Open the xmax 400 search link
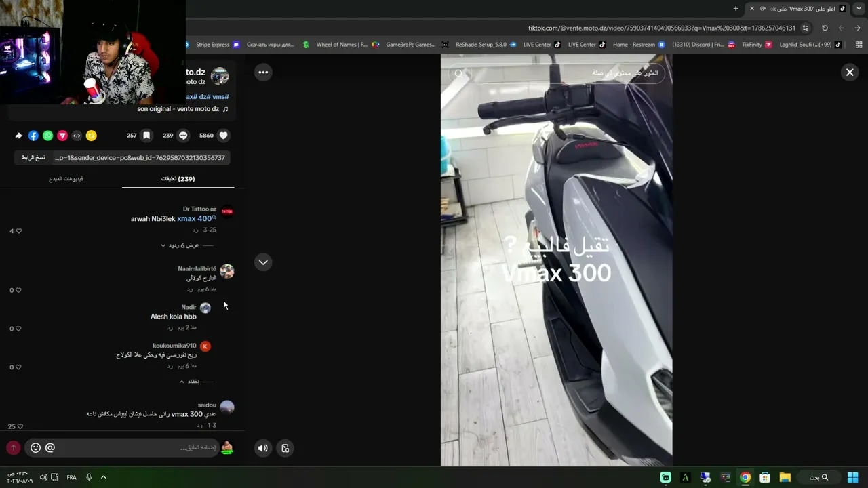The image size is (868, 488). tap(197, 219)
